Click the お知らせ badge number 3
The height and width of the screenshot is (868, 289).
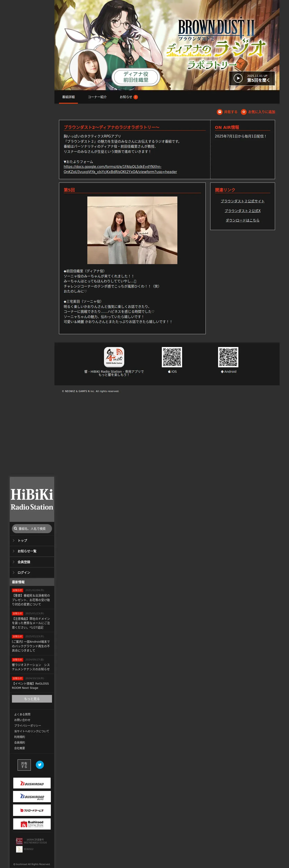pos(135,97)
